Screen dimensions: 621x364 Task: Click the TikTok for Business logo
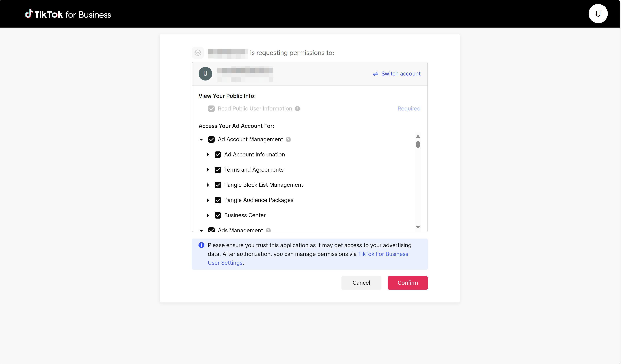point(68,14)
